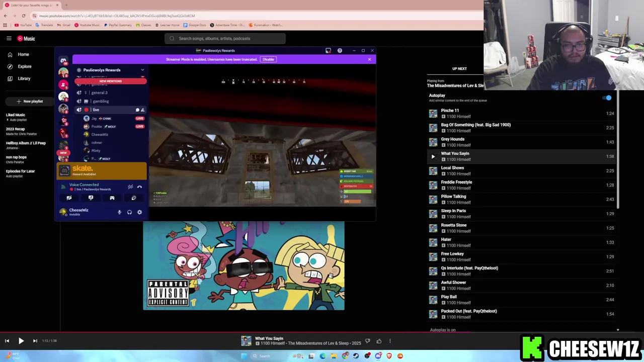Viewport: 644px width, 362px height.
Task: Open Discord direct messages home icon
Action: (x=63, y=60)
